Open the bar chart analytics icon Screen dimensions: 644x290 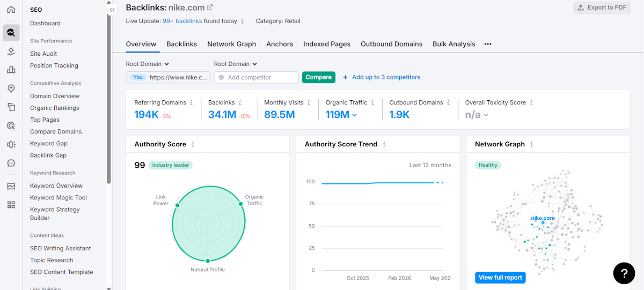pyautogui.click(x=11, y=70)
